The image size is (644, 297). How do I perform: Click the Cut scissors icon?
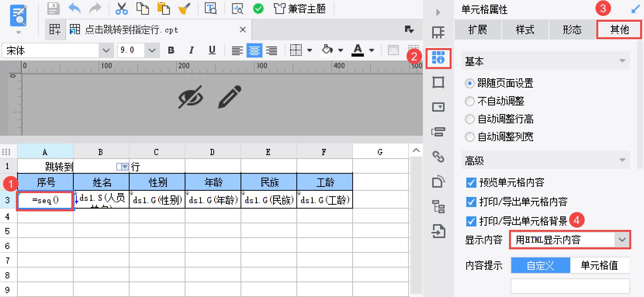pyautogui.click(x=121, y=9)
